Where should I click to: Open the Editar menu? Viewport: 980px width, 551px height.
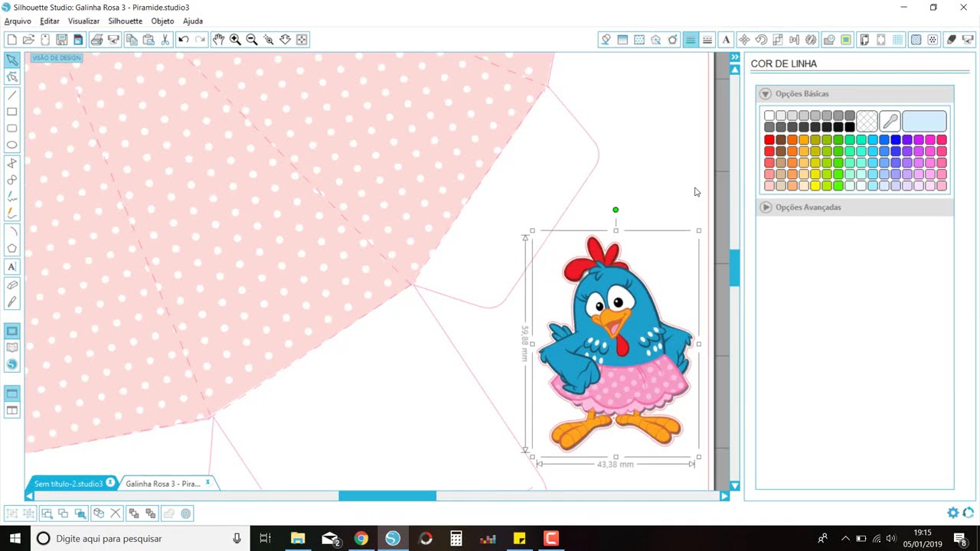point(50,21)
